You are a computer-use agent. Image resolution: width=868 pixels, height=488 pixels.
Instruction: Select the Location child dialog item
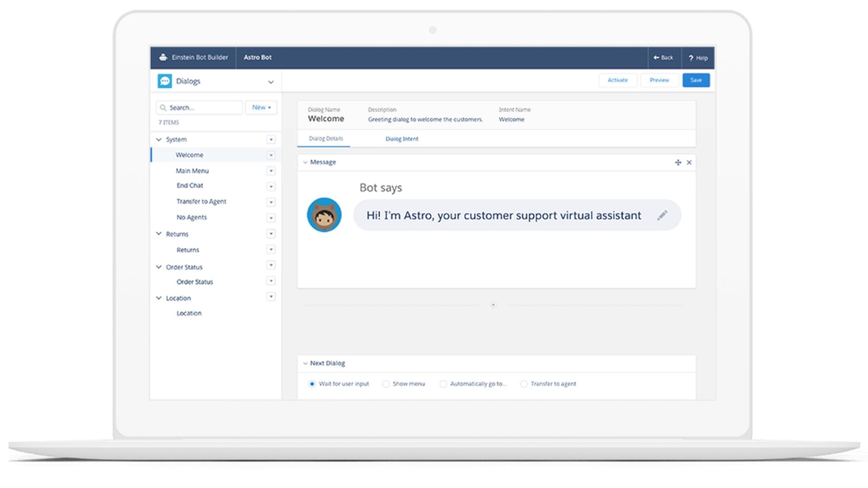[x=189, y=313]
